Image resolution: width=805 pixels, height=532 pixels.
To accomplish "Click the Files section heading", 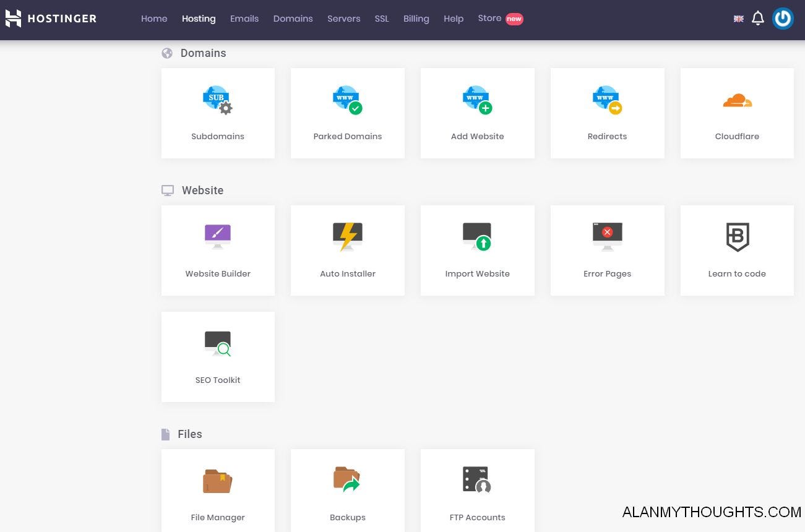I will coord(190,434).
